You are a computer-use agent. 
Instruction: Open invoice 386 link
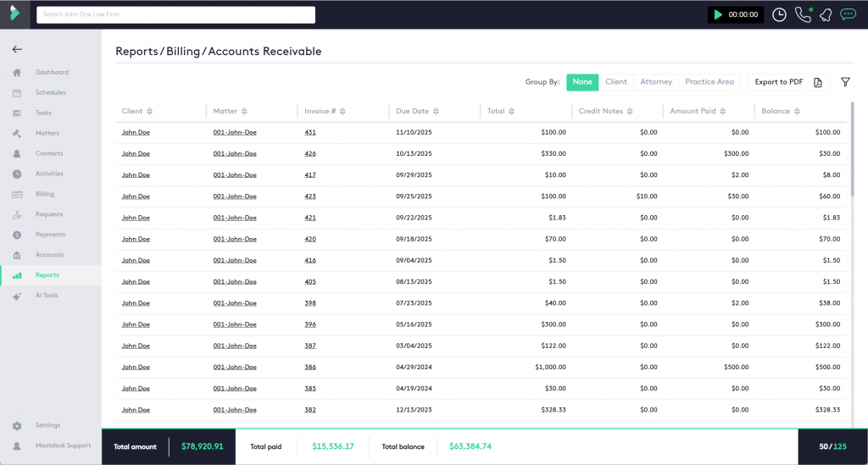point(310,367)
